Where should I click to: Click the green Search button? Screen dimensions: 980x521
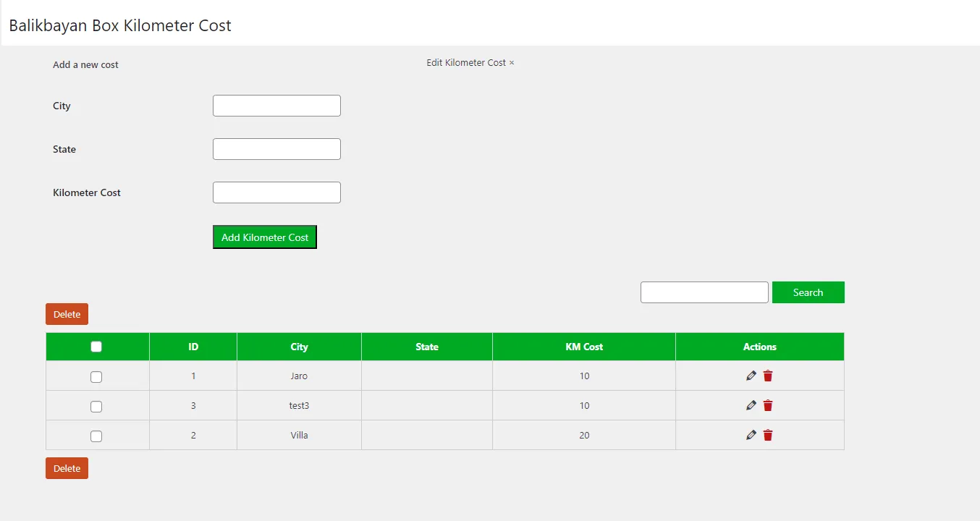coord(808,292)
